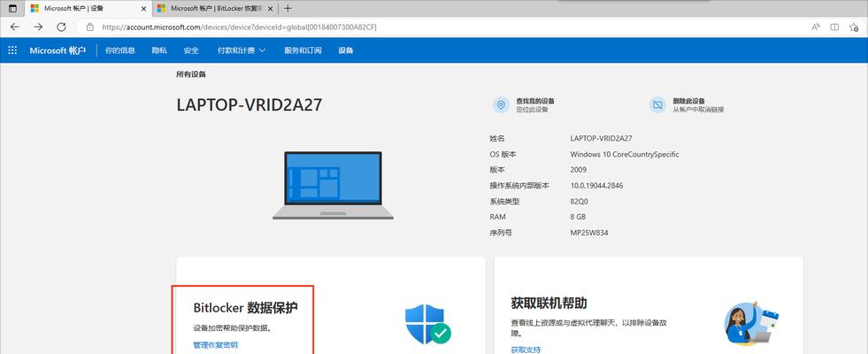Click the build value 10.0.19044.2846
Viewport: 868px width, 354px height.
[596, 186]
